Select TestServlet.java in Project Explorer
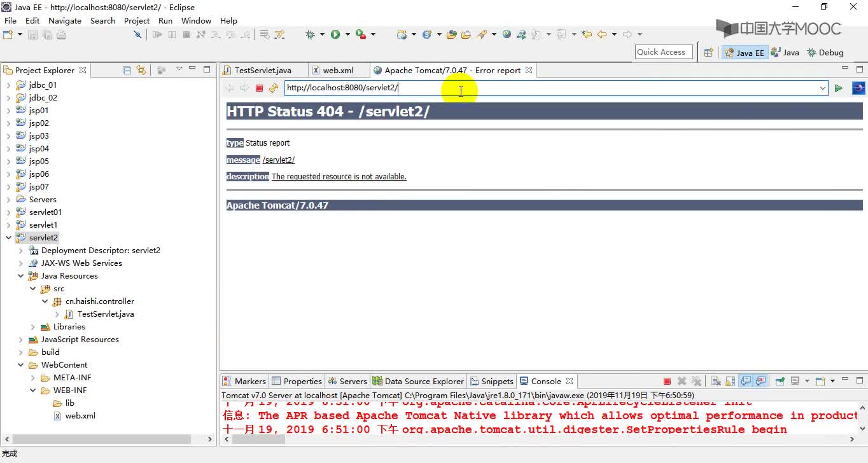This screenshot has width=868, height=463. (x=99, y=314)
